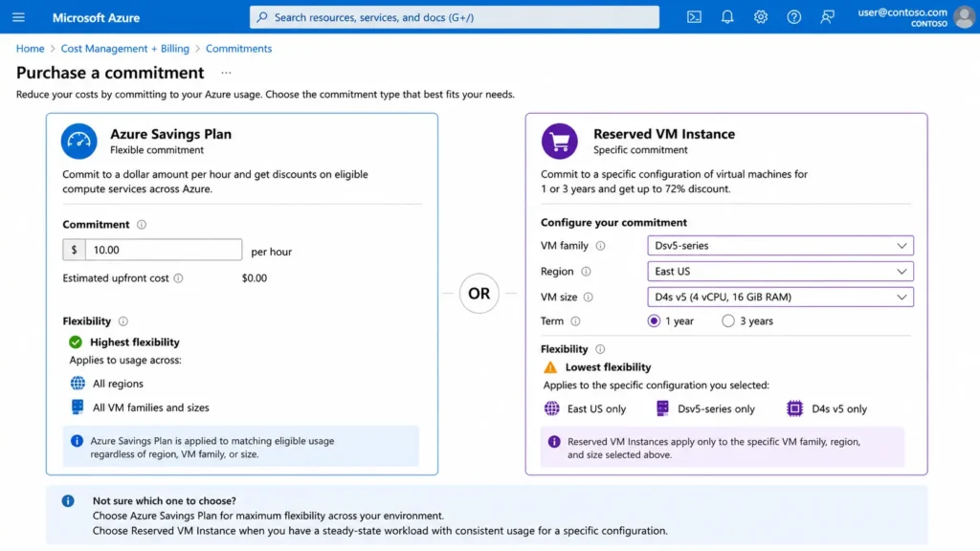
Task: Go to Home breadcrumb
Action: tap(30, 48)
